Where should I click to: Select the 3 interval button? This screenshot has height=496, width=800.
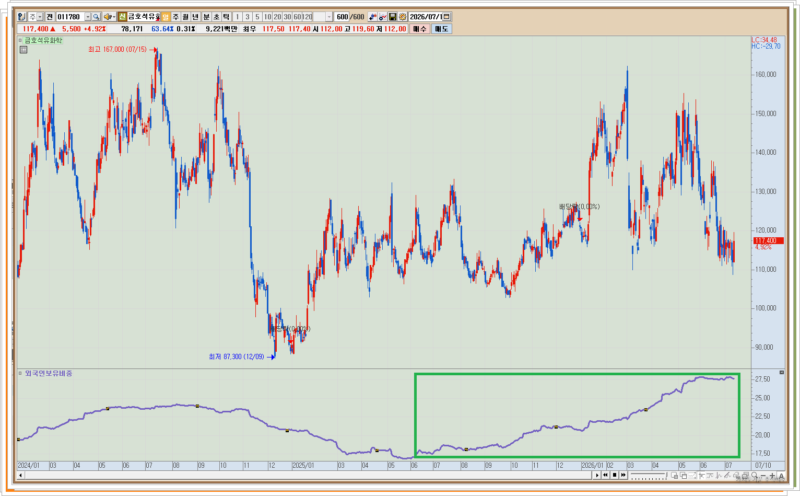click(x=247, y=17)
